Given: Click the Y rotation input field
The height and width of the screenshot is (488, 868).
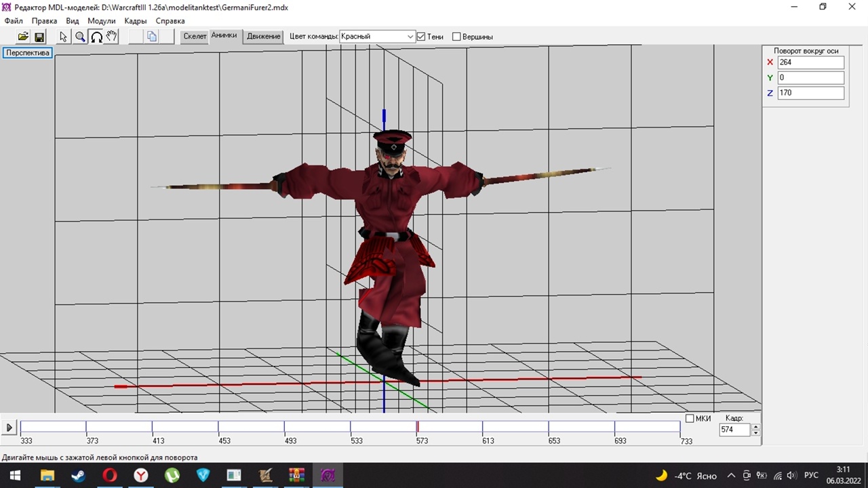Looking at the screenshot, I should [810, 78].
